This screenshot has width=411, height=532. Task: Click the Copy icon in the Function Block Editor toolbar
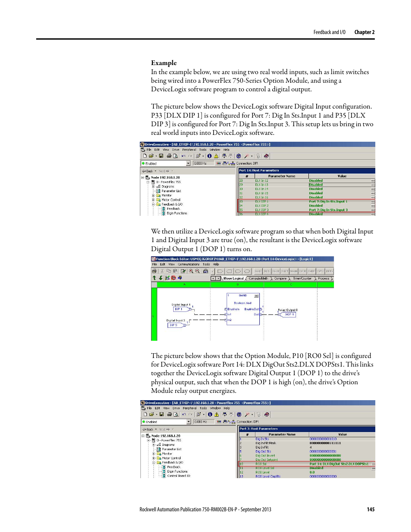click(169, 271)
